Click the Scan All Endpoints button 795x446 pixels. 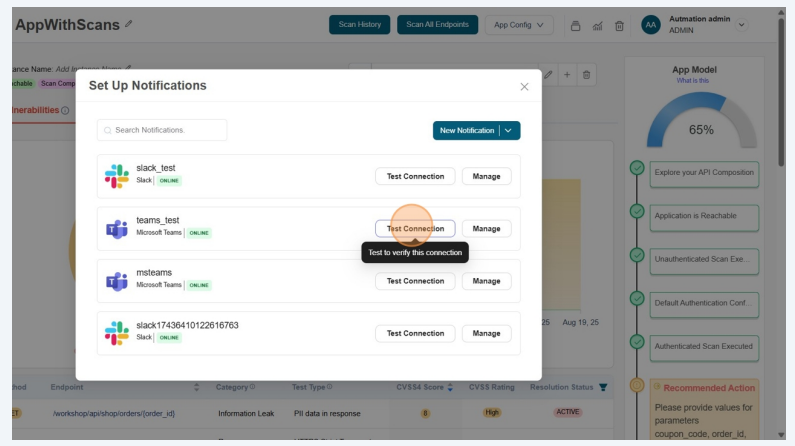[437, 25]
